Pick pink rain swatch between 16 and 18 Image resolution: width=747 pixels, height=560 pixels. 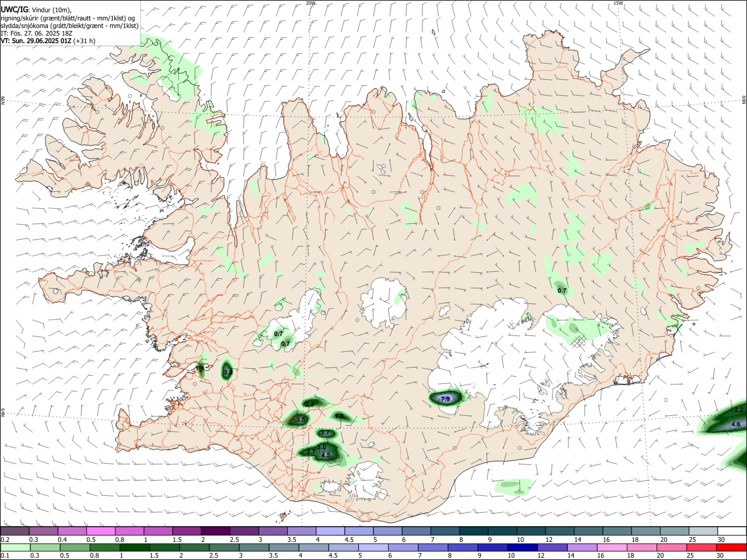[x=612, y=547]
